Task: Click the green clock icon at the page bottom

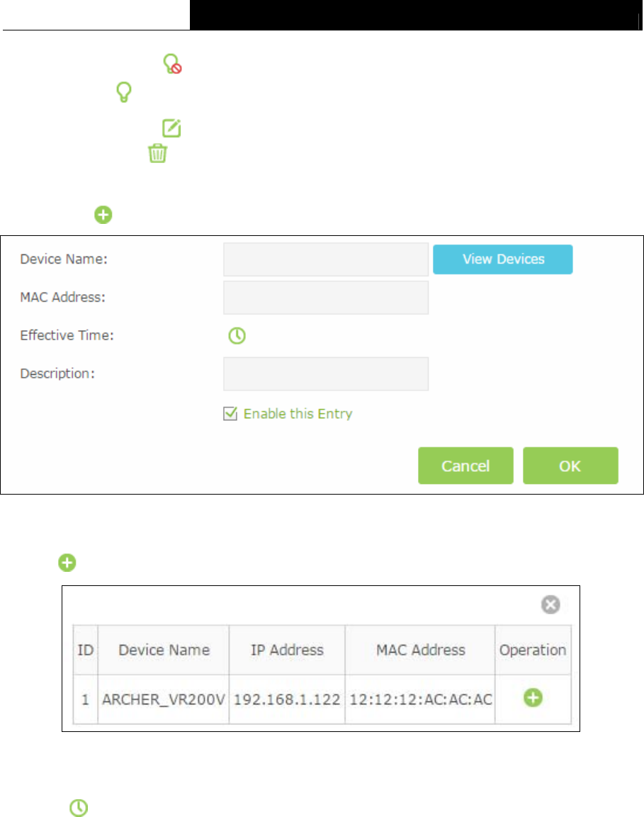Action: [79, 808]
